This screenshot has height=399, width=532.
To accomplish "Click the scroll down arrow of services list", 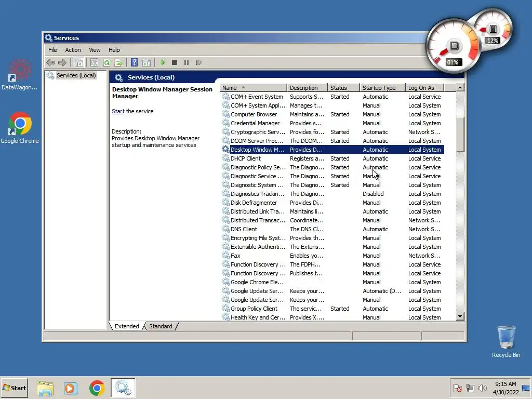I will (x=460, y=316).
